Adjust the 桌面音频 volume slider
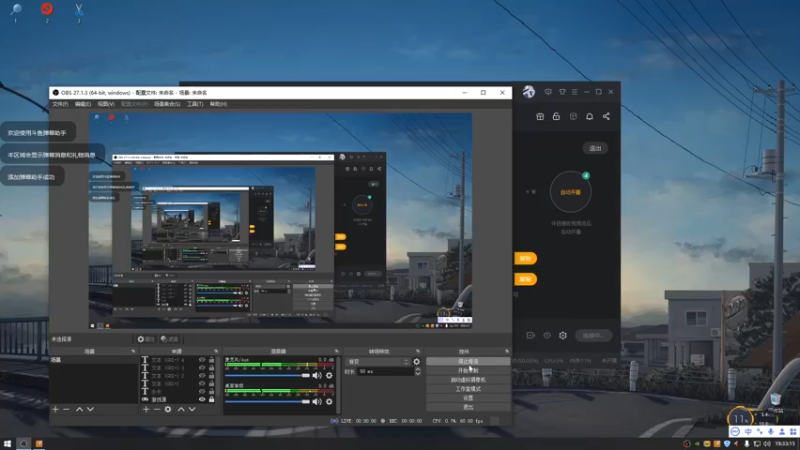Screen dimensions: 800x450 (x=267, y=402)
